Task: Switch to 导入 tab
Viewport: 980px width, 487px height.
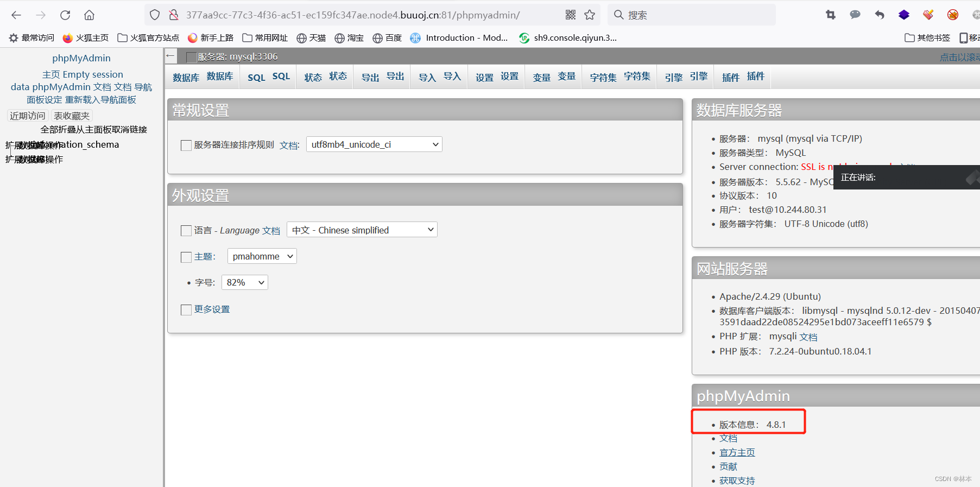Action: click(439, 77)
